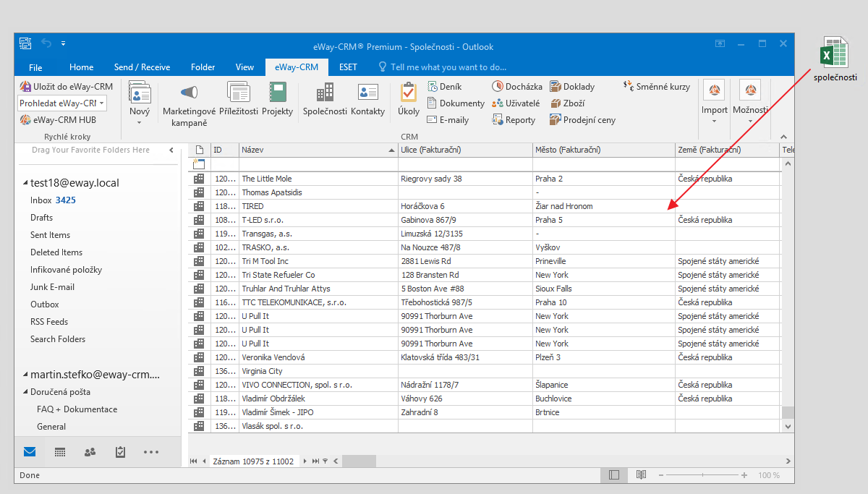
Task: Open the Deník module
Action: point(444,87)
